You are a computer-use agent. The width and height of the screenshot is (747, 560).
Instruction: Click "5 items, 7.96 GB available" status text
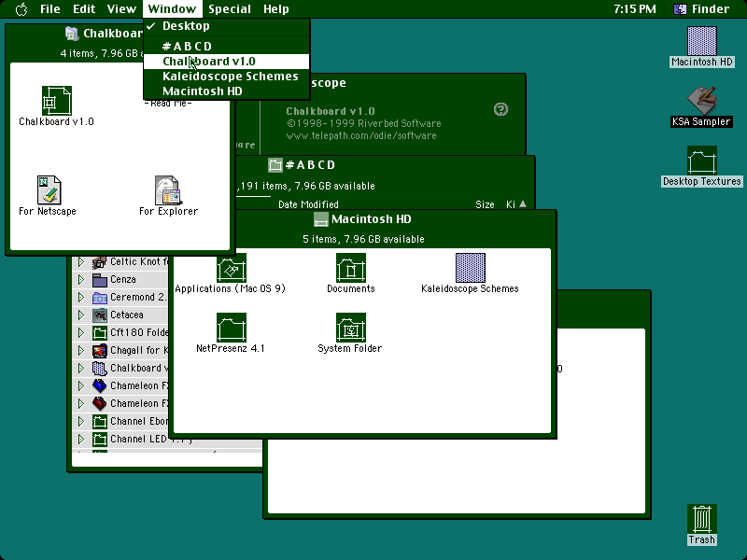click(x=363, y=239)
